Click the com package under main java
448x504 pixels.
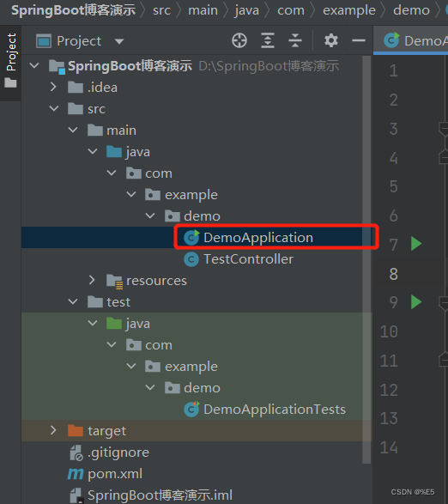pyautogui.click(x=159, y=173)
